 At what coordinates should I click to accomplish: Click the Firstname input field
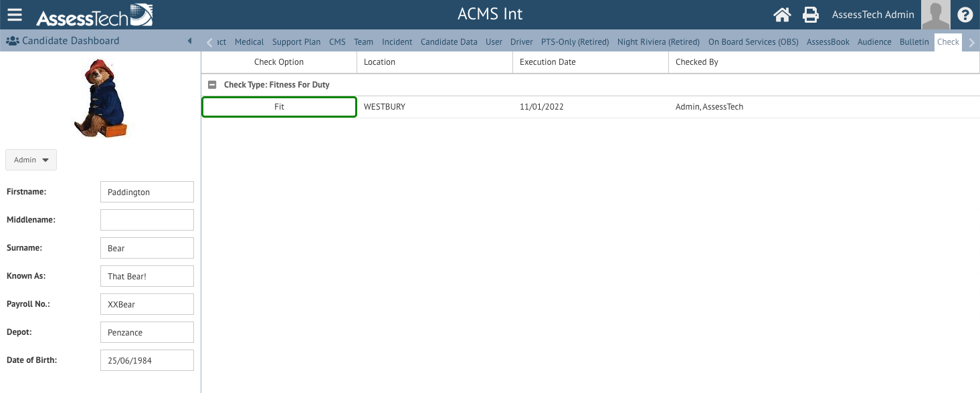pos(146,192)
